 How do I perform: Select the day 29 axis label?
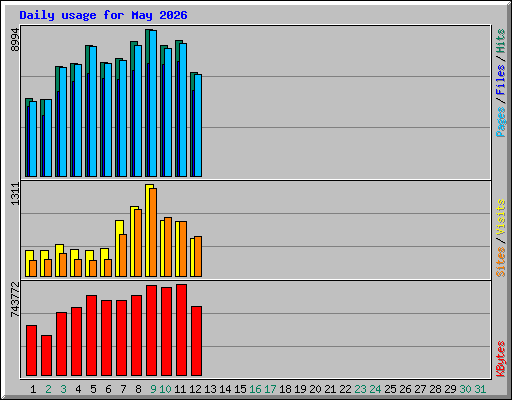coord(450,389)
